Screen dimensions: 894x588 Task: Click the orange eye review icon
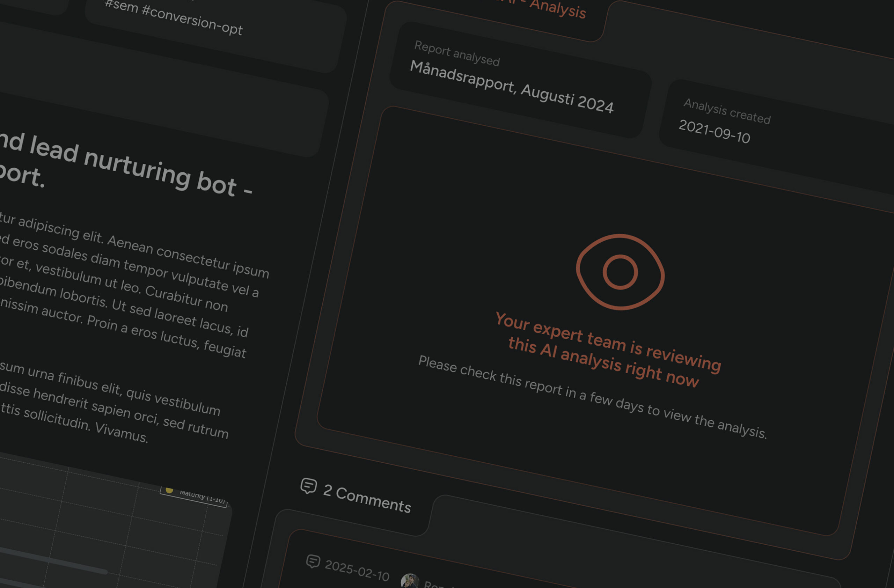coord(620,272)
